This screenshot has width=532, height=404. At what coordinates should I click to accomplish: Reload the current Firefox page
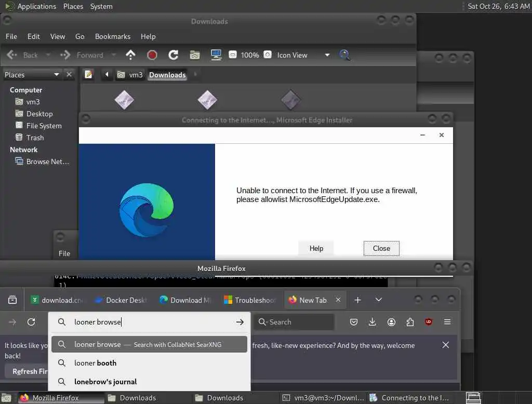click(x=31, y=322)
